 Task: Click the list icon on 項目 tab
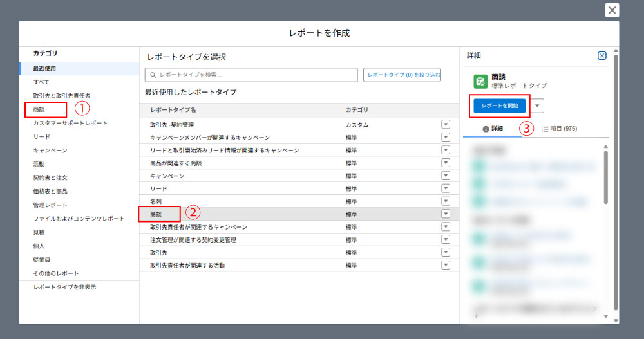pyautogui.click(x=545, y=129)
